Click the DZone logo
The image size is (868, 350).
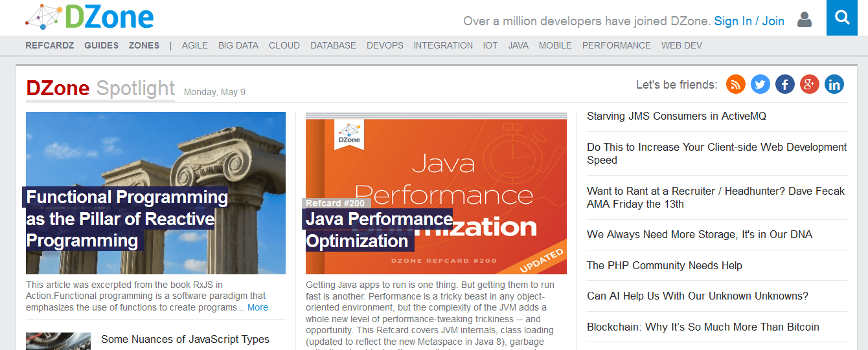(89, 17)
